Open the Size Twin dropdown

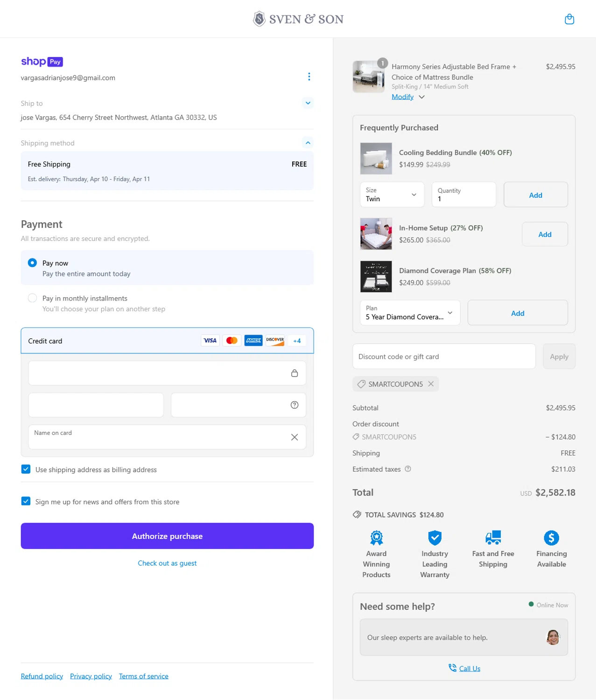point(392,195)
